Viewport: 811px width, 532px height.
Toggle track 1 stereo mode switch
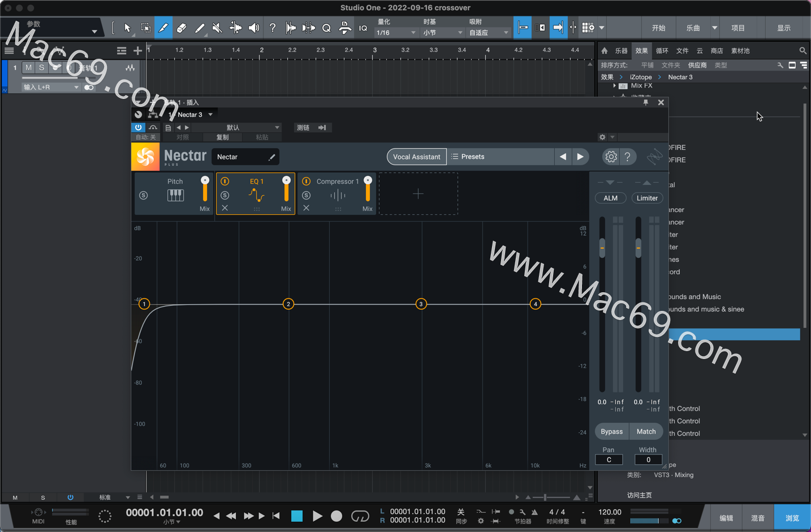[x=89, y=88]
